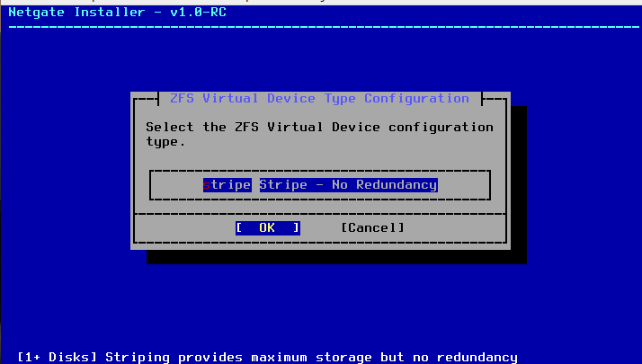Image resolution: width=642 pixels, height=364 pixels.
Task: Choose the "Stripe - No Redundancy" description
Action: (x=349, y=185)
